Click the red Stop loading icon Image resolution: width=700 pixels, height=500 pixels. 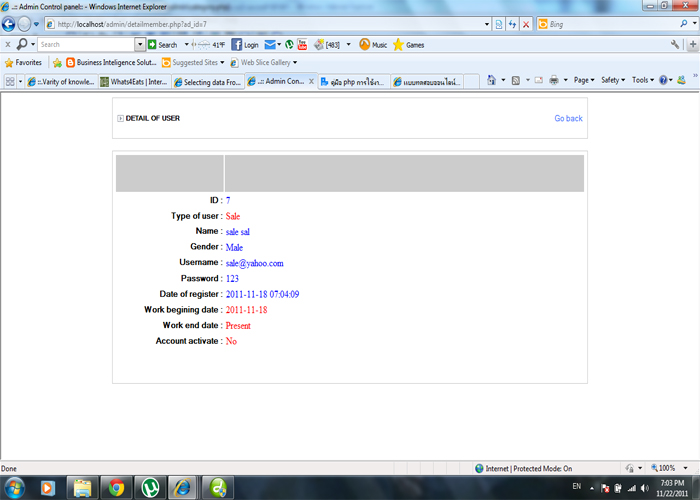tap(526, 24)
